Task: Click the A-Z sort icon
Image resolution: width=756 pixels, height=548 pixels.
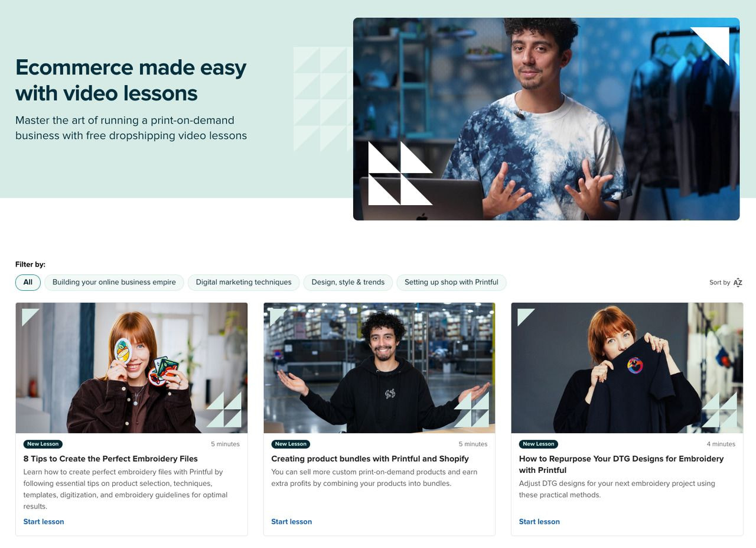Action: pyautogui.click(x=738, y=283)
